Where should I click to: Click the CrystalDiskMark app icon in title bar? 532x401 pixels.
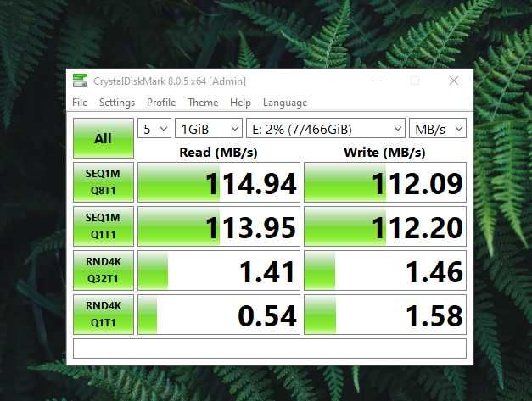[80, 81]
